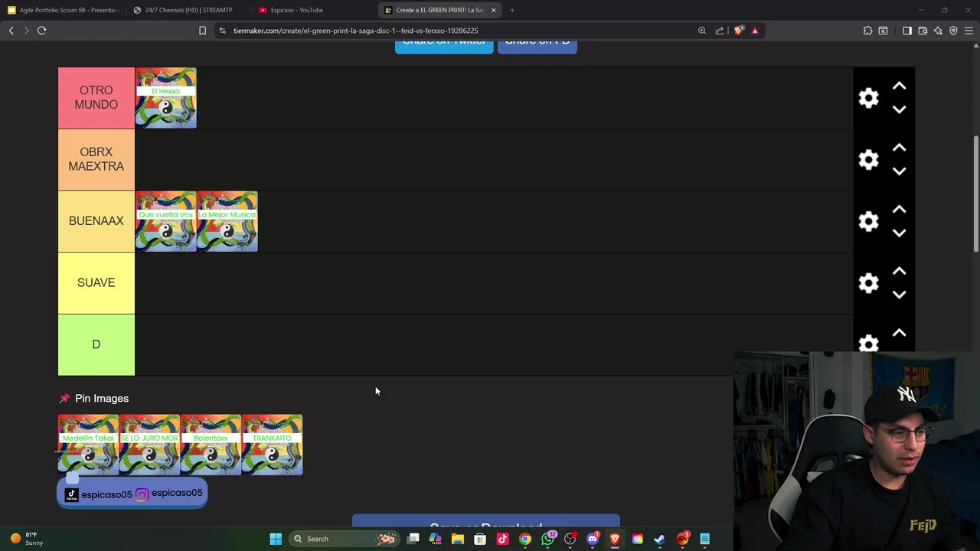Image resolution: width=980 pixels, height=551 pixels.
Task: Move SUAVE tier down with arrow
Action: click(x=899, y=295)
